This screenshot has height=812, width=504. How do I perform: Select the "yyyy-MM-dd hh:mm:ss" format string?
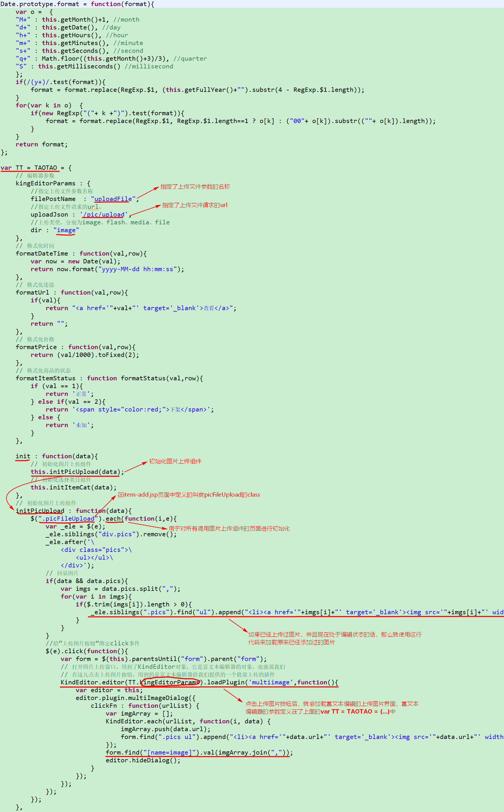point(138,269)
